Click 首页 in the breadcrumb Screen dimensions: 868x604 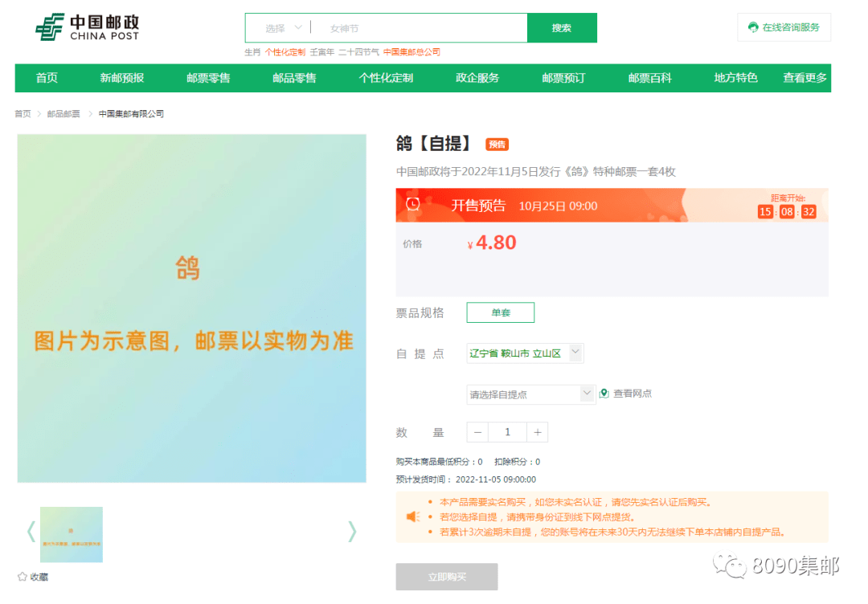click(23, 114)
